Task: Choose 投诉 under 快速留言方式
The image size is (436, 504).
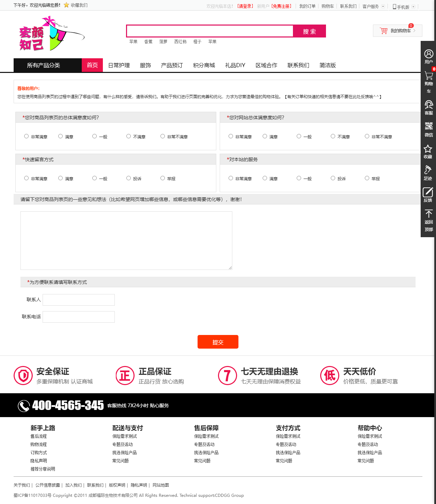Action: click(x=128, y=178)
